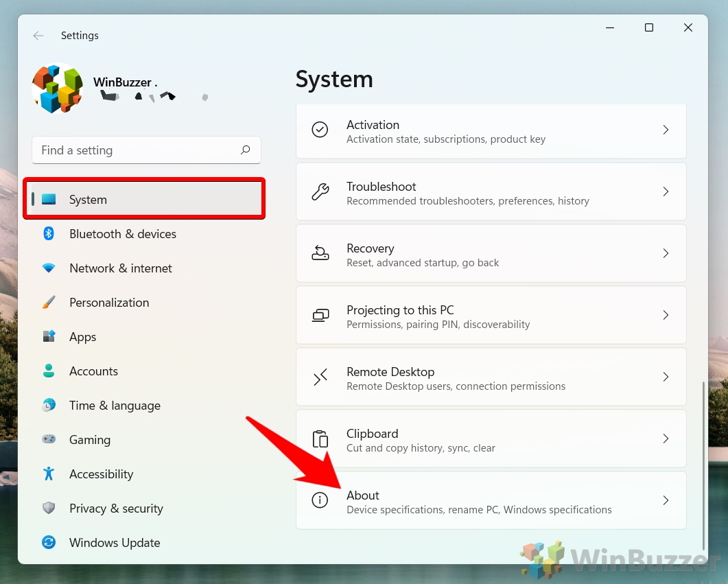Click the Accessibility figure icon
Screen dimensions: 728x584
point(49,474)
